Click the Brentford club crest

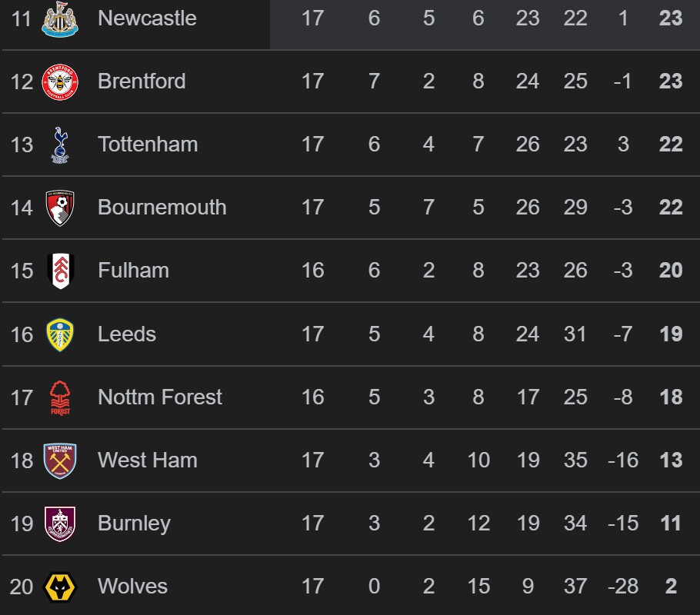tap(60, 81)
